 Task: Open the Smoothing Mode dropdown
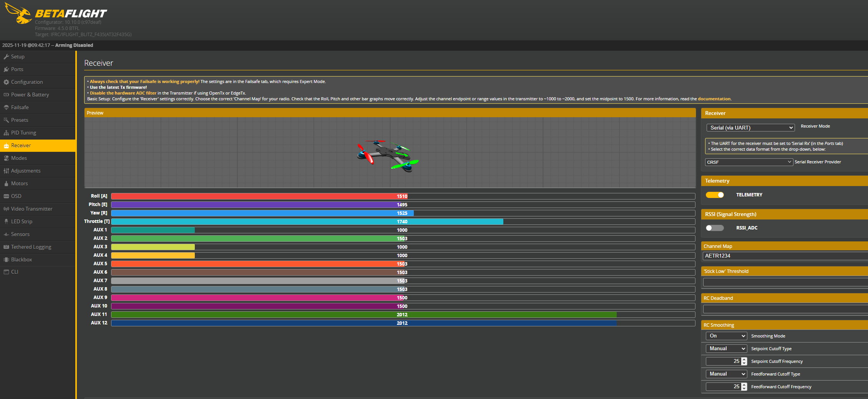pyautogui.click(x=726, y=336)
